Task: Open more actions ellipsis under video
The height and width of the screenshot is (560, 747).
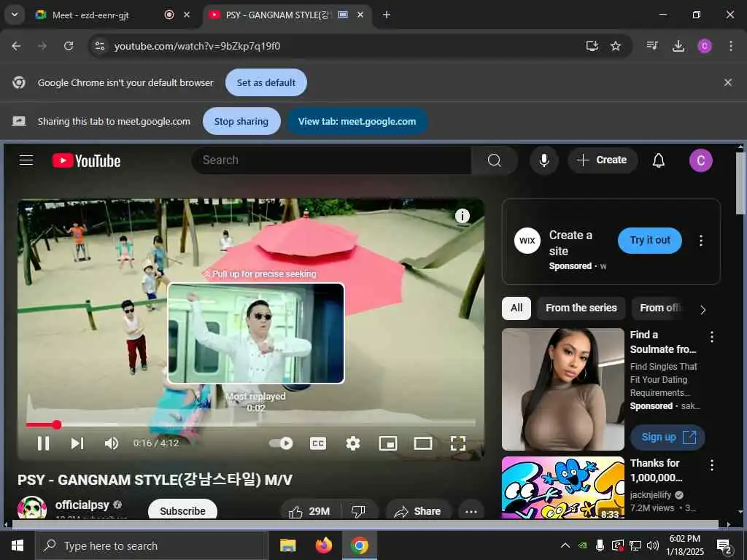Action: coord(471,511)
